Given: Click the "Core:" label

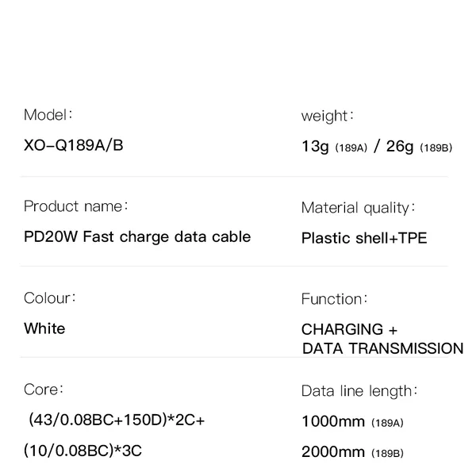Looking at the screenshot, I should (43, 390).
